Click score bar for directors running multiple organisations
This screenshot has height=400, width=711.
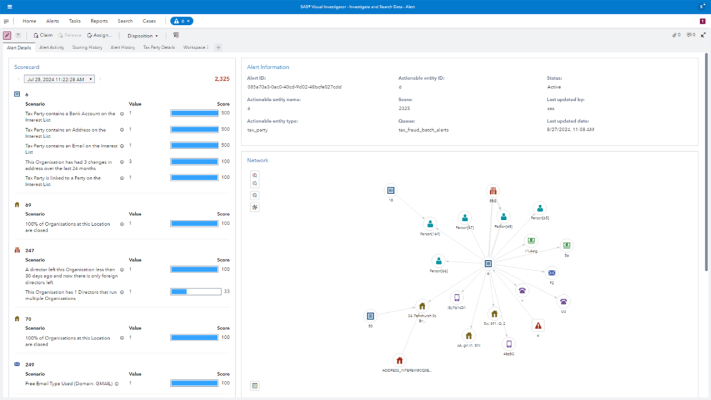195,292
